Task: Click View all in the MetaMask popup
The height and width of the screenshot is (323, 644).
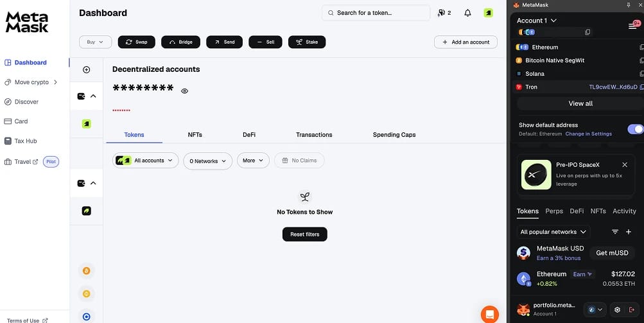Action: point(580,103)
